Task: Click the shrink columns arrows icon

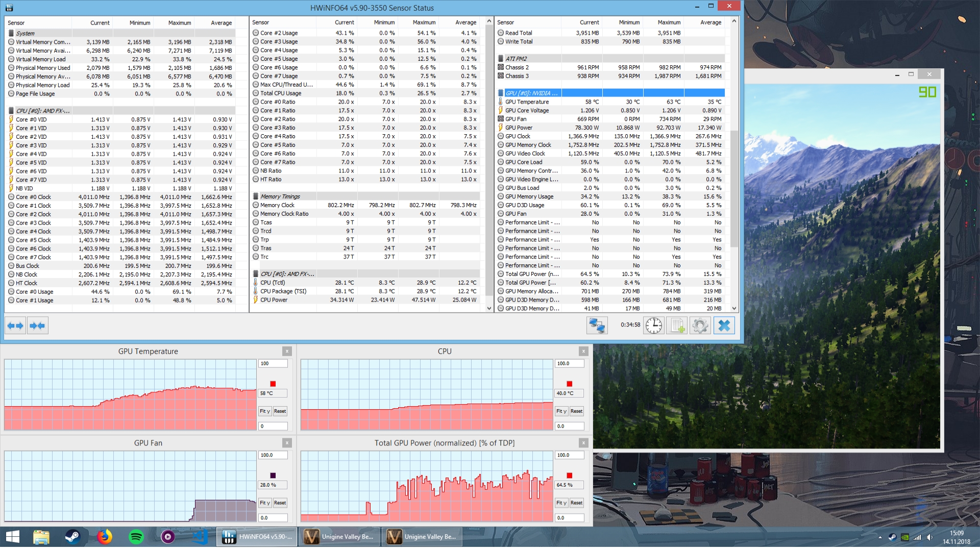Action: click(x=37, y=325)
